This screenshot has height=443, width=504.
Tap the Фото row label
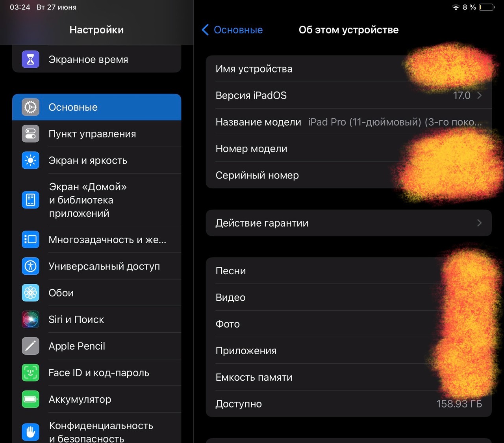[228, 324]
